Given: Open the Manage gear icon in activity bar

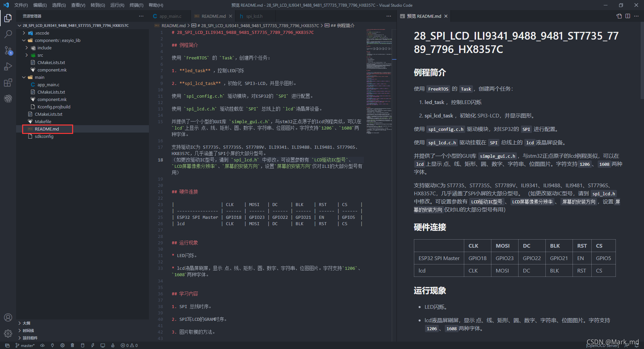Looking at the screenshot, I should [8, 333].
